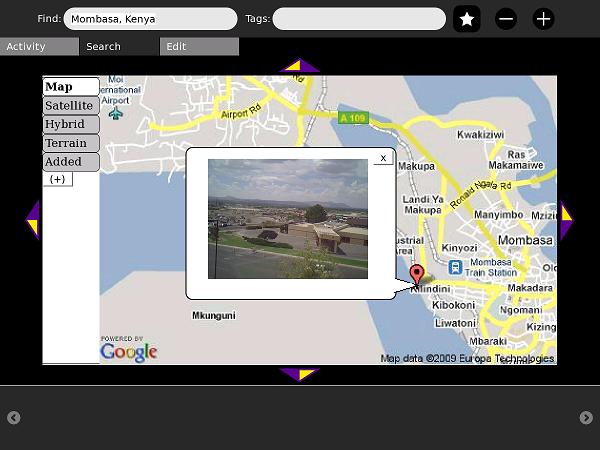Click the red map marker pin
The height and width of the screenshot is (450, 600).
(417, 274)
